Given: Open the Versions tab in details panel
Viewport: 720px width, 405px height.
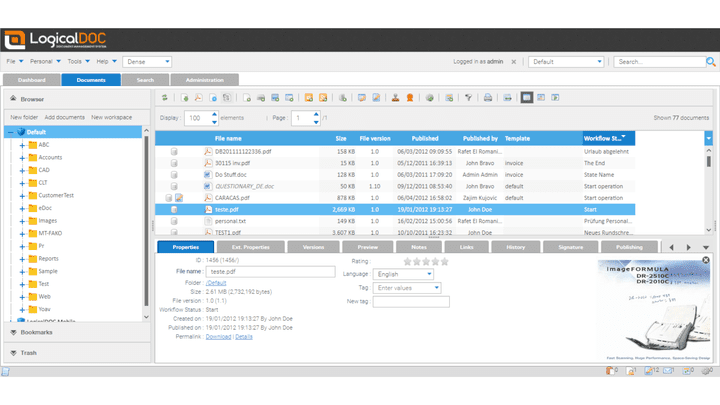Looking at the screenshot, I should point(313,246).
